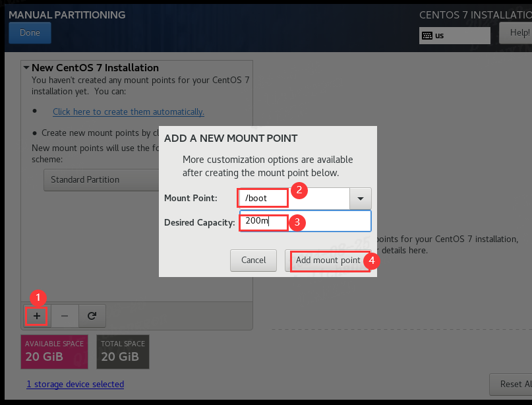Click the circular reload storage icon
The width and height of the screenshot is (532, 405).
[x=92, y=316]
